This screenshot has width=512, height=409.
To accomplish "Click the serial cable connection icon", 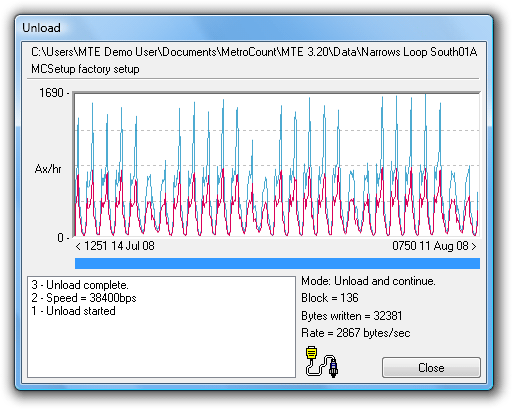I will (x=322, y=362).
